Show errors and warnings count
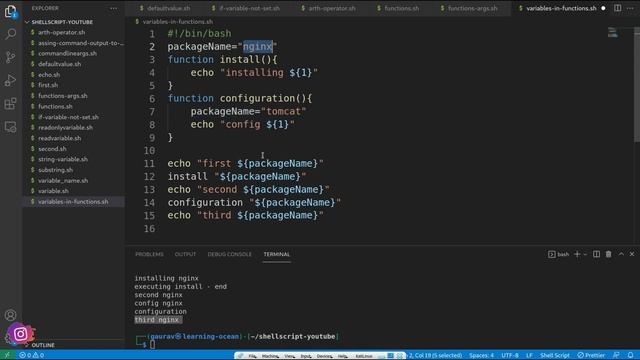Screen dimensions: 640x360 click(x=31, y=355)
